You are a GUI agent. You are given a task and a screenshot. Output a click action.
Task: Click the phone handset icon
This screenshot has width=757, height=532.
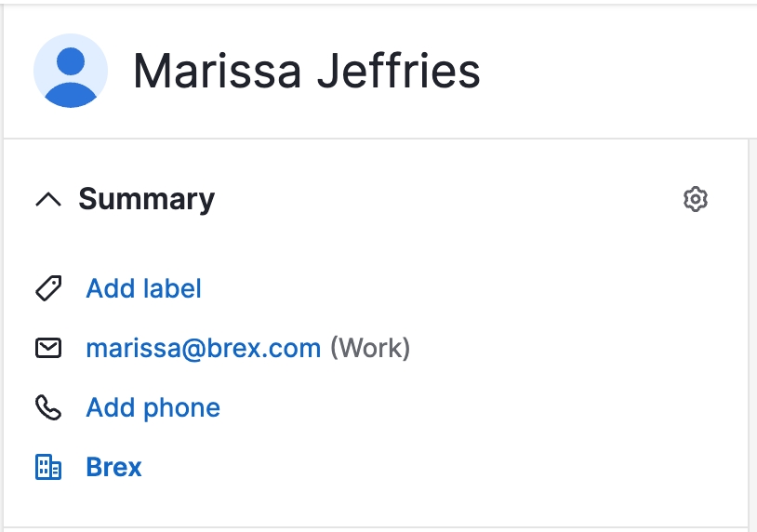click(x=48, y=407)
